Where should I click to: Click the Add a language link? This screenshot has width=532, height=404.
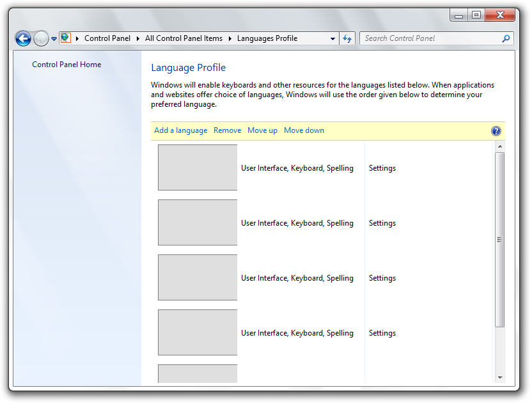[x=180, y=130]
